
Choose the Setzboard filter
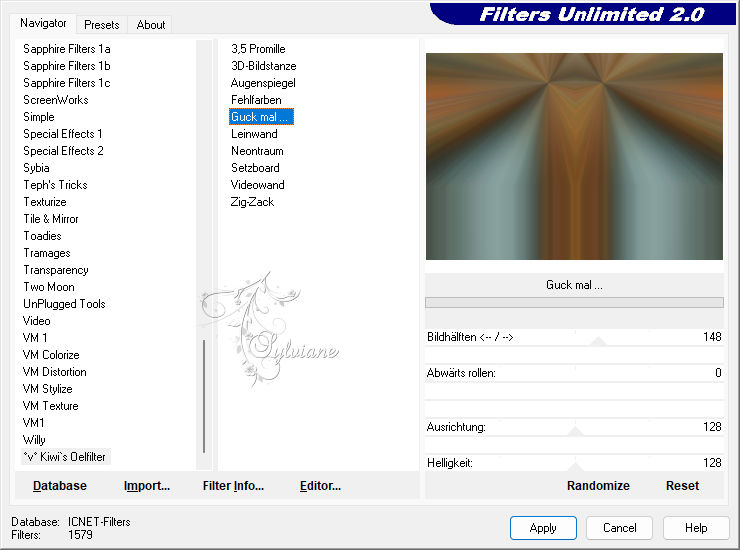(255, 168)
